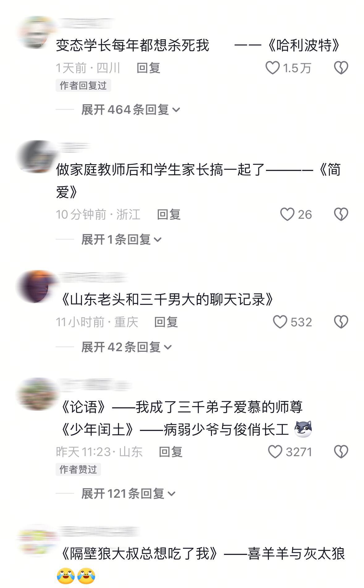Reply to the Chongqing 山东老头 comment
This screenshot has height=588, width=364.
(166, 322)
